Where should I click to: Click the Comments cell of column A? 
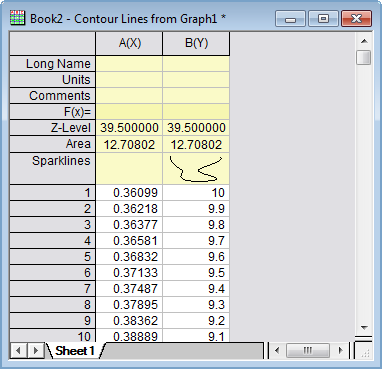(x=129, y=96)
